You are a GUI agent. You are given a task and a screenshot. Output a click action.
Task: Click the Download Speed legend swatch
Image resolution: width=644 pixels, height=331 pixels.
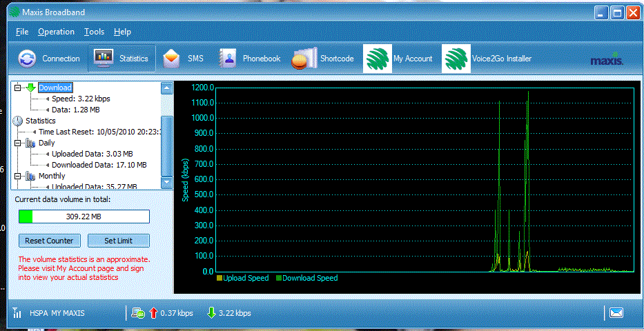point(280,278)
